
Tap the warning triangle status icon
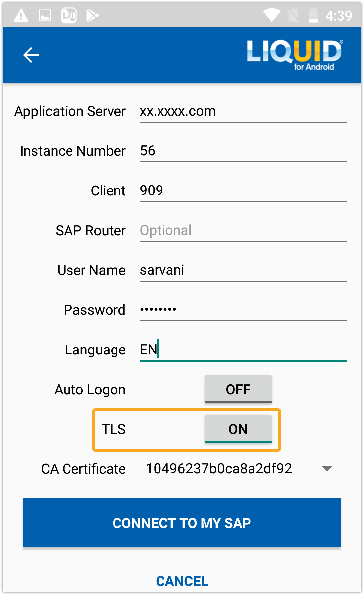tap(21, 15)
